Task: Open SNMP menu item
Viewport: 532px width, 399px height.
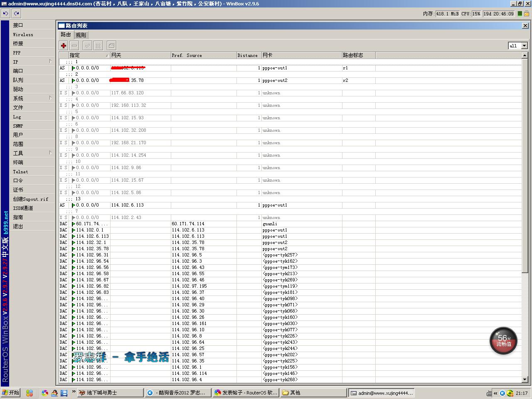Action: (x=32, y=126)
